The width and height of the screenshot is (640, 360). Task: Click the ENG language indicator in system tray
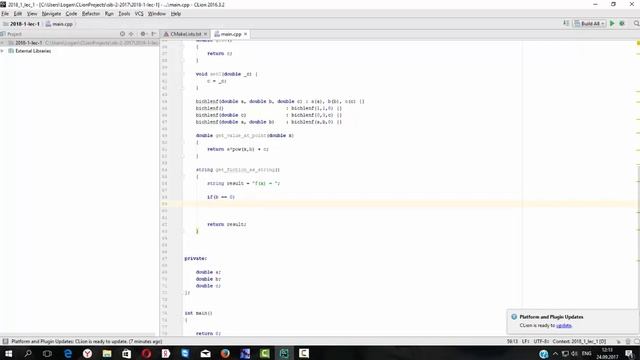click(587, 353)
